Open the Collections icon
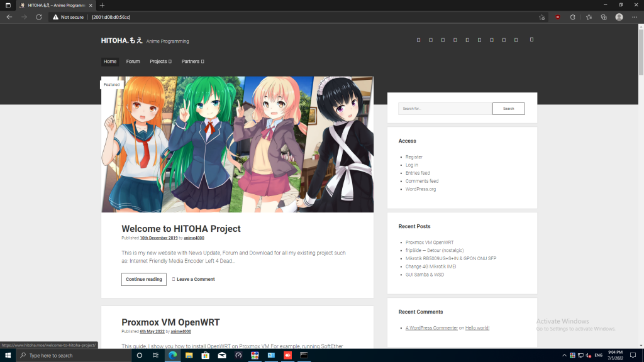The image size is (644, 362). 604,17
